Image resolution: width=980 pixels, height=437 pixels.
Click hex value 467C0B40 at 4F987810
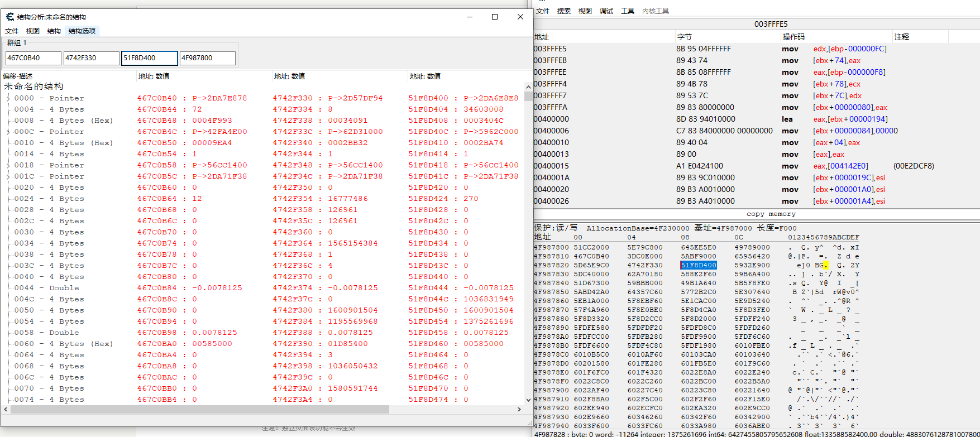(x=591, y=257)
